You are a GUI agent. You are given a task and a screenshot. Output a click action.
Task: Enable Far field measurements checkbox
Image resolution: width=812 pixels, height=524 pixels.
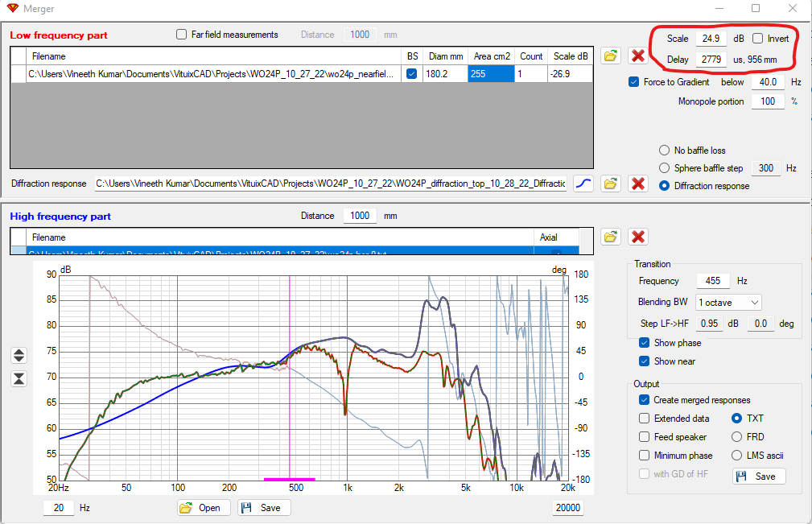point(181,34)
